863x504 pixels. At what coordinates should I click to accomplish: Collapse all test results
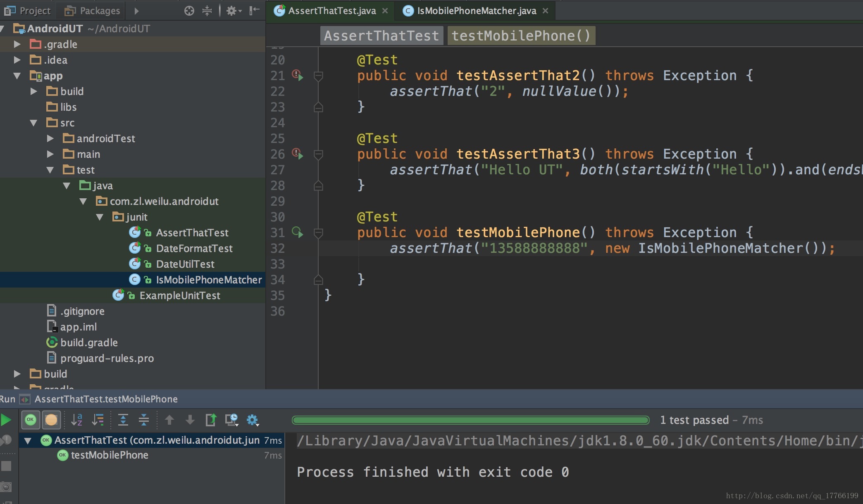(x=144, y=420)
